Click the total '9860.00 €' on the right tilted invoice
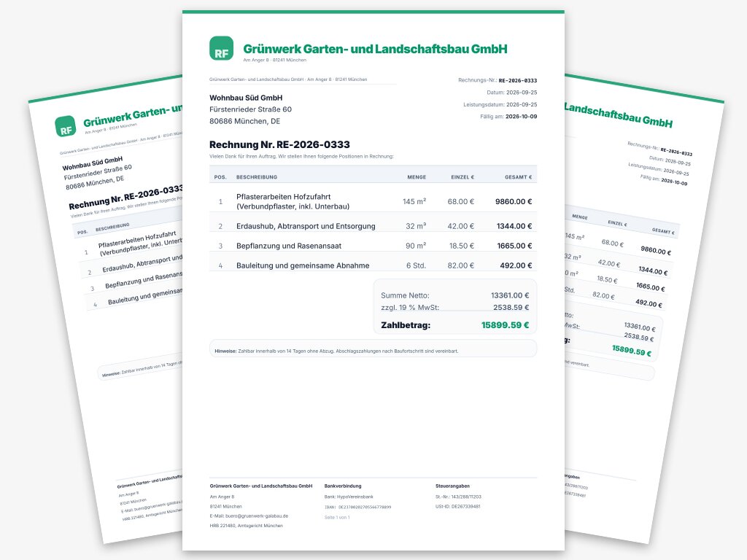 click(656, 250)
